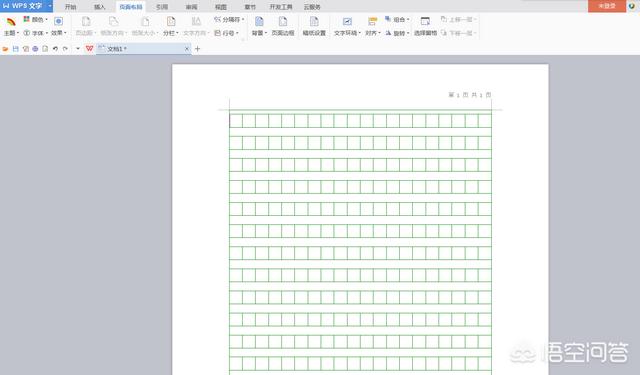
Task: Open quick access customize dropdown arrow
Action: [x=78, y=49]
